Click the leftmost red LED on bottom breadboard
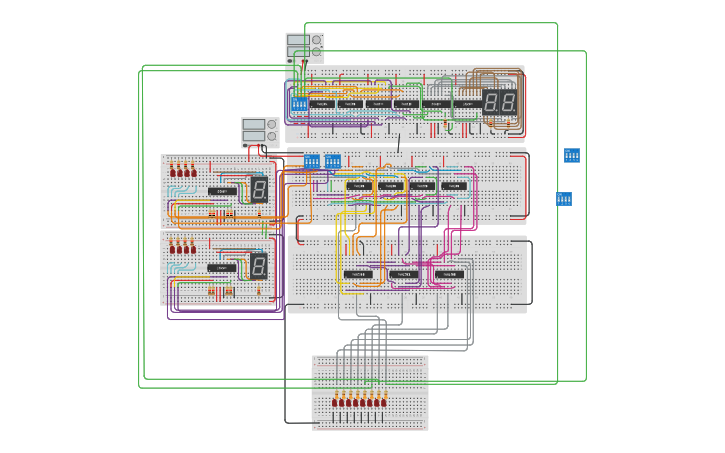This screenshot has width=725, height=453. coord(336,402)
